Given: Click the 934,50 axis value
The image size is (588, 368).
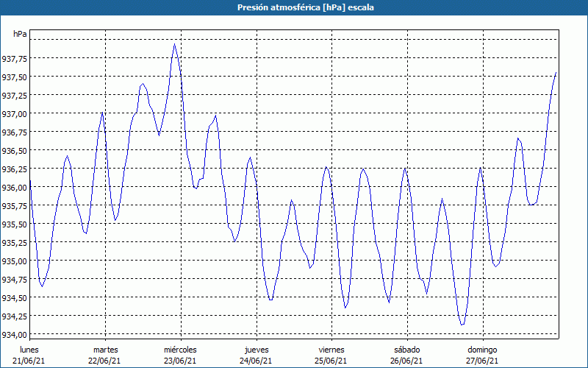Looking at the screenshot, I should click(x=14, y=297).
